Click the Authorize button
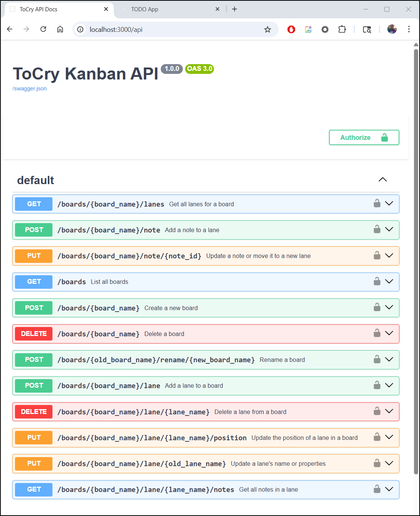This screenshot has width=420, height=516. point(364,138)
